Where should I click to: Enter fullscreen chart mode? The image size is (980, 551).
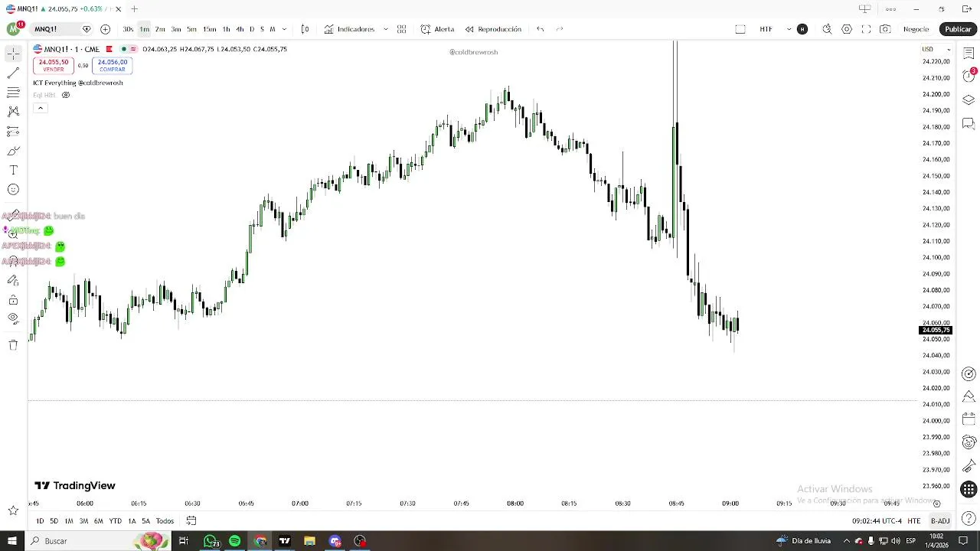(x=866, y=29)
